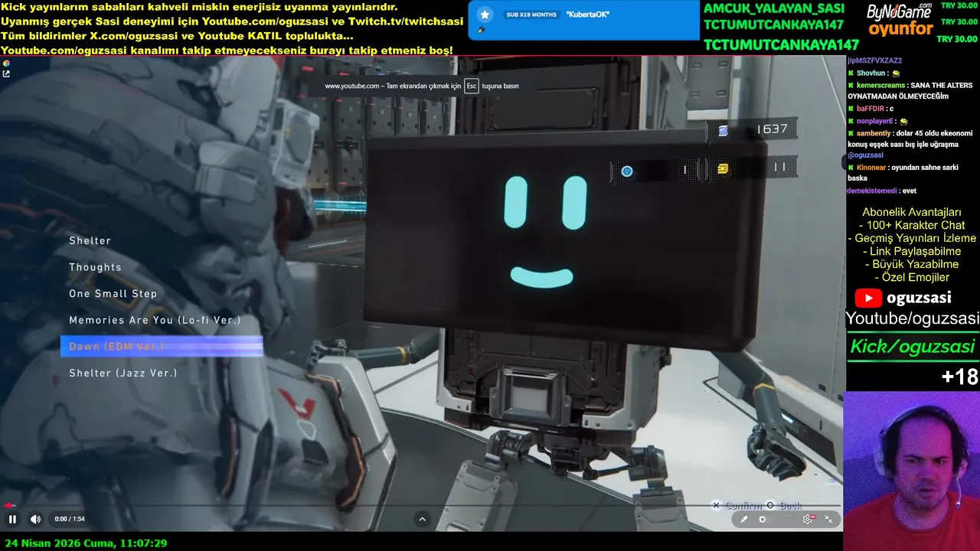
Task: Click the oyunfor sponsor logo
Action: click(900, 30)
